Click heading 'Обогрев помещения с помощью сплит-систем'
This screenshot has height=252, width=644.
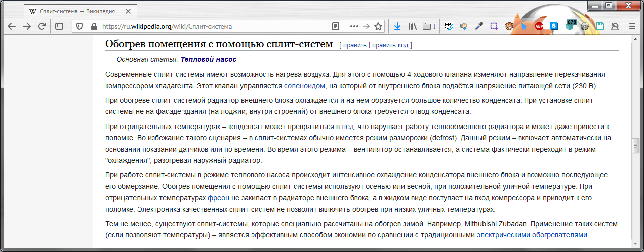[x=219, y=44]
